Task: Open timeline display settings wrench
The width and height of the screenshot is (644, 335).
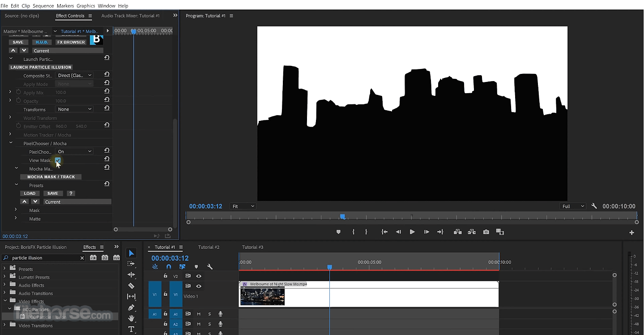Action: 209,267
